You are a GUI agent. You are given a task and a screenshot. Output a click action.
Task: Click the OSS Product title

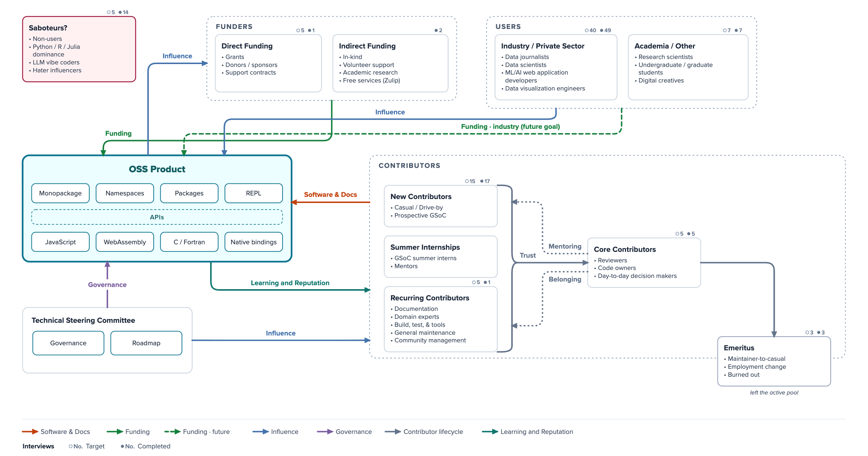pos(157,169)
